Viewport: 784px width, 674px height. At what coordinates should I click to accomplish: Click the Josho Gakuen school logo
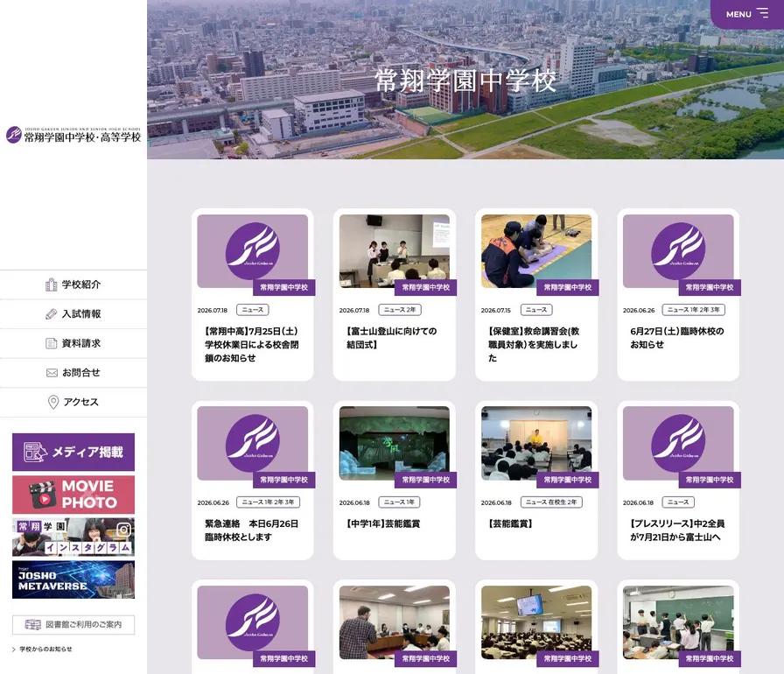pyautogui.click(x=73, y=135)
